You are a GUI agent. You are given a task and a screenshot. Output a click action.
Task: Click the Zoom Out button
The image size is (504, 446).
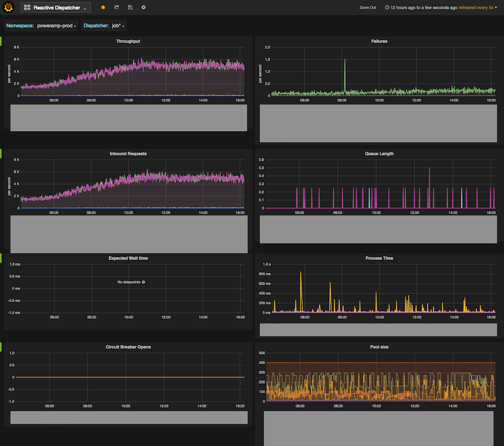(368, 8)
